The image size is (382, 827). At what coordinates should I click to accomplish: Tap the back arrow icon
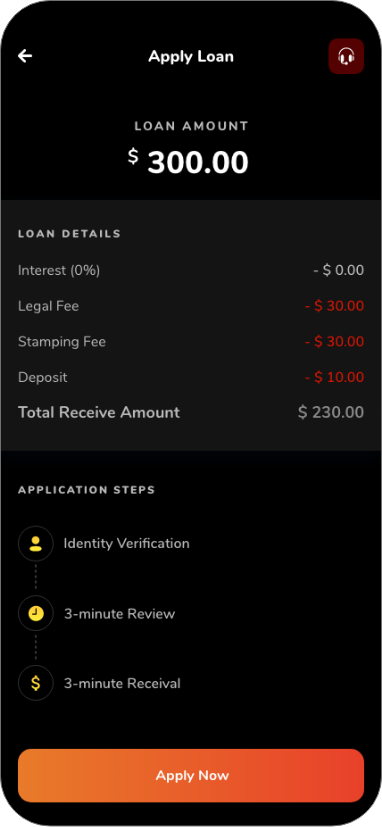[25, 56]
